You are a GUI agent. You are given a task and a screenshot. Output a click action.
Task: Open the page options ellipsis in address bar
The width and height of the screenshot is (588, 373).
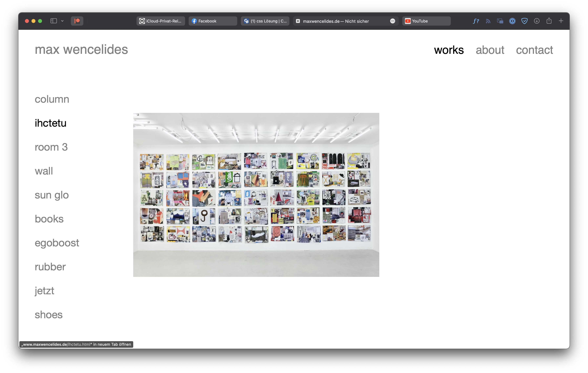(x=392, y=21)
